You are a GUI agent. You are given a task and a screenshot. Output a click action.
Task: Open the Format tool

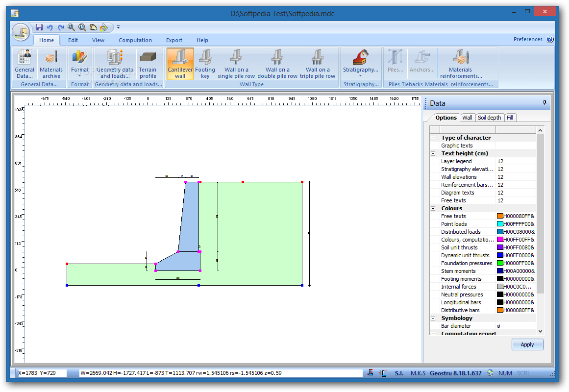[x=80, y=64]
